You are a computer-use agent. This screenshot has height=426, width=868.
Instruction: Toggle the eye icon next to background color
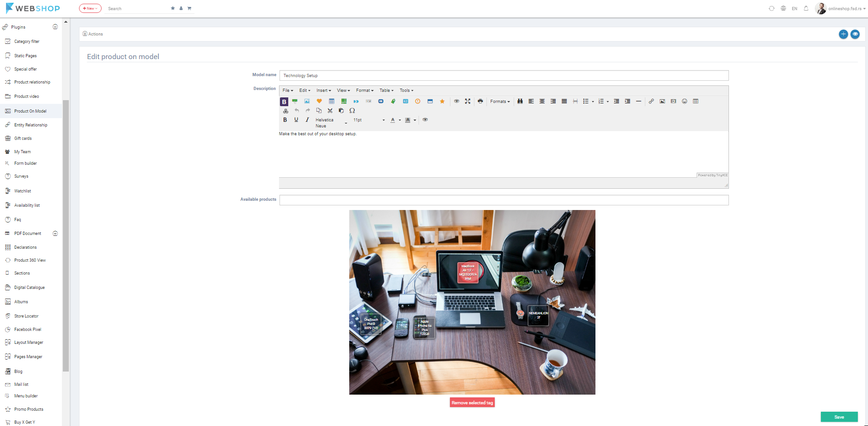(425, 120)
